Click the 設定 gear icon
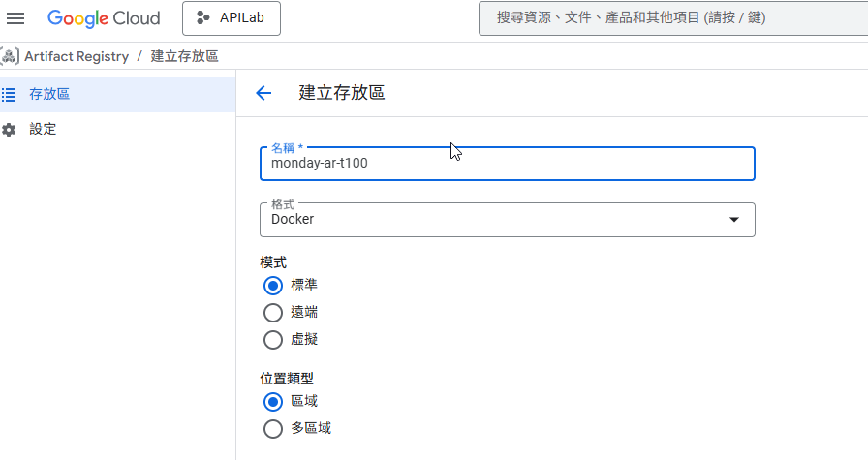This screenshot has height=460, width=868. coord(9,130)
